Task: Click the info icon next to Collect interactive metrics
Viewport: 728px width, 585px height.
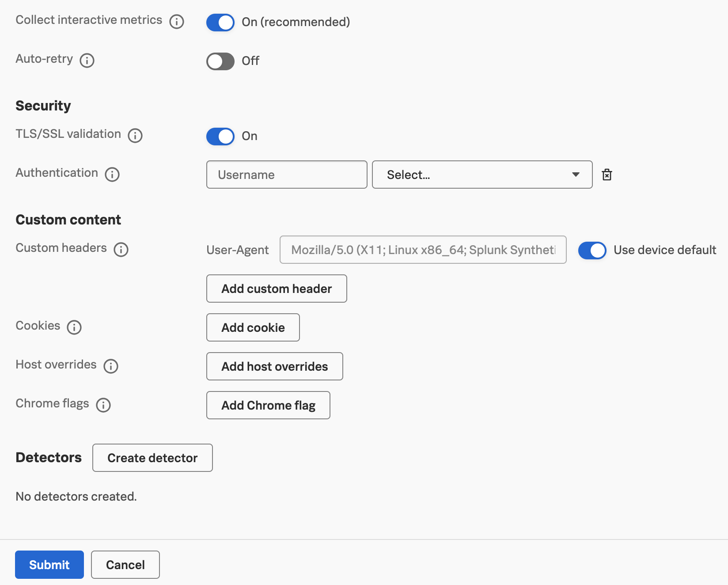Action: point(177,21)
